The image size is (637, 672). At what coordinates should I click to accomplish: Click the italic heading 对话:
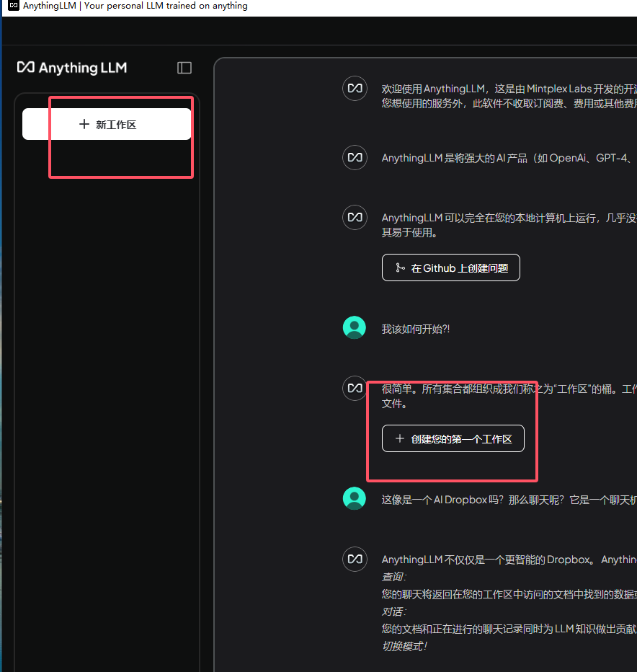click(393, 611)
